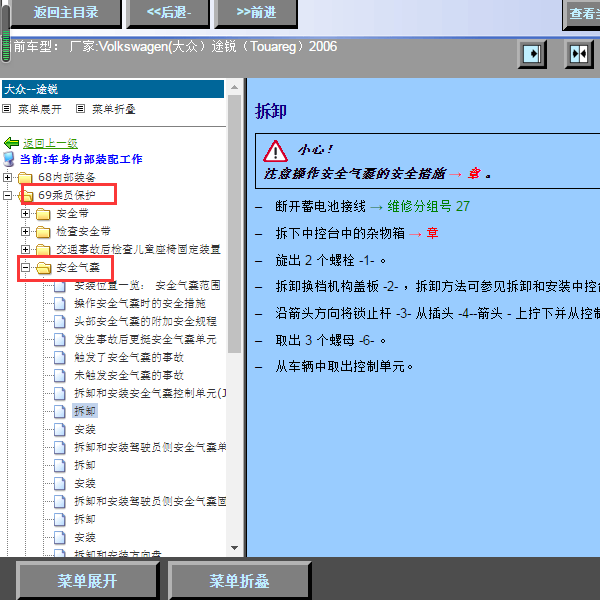The height and width of the screenshot is (600, 600).
Task: Click 菜单折叠 link above the tree
Action: click(x=114, y=109)
